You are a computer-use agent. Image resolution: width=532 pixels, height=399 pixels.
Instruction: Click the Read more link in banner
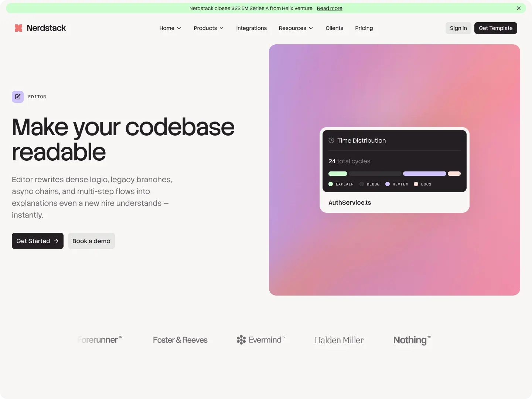(x=330, y=8)
